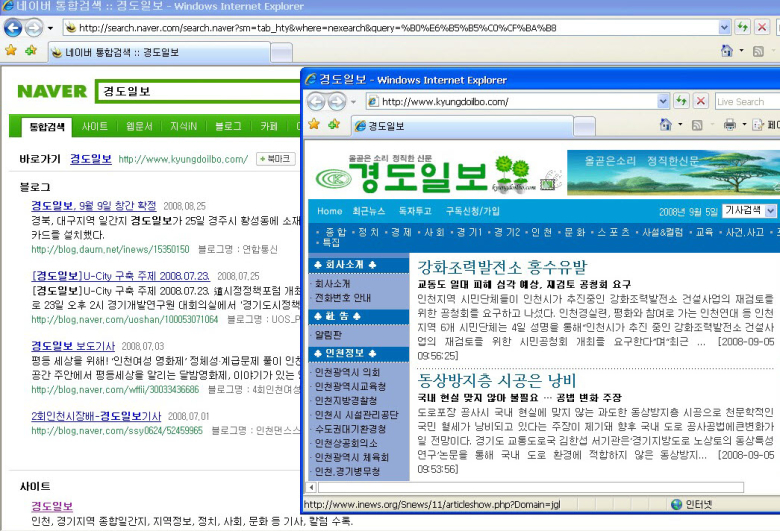780x531 pixels.
Task: Expand address dropdown in 경도일보 window
Action: point(663,102)
